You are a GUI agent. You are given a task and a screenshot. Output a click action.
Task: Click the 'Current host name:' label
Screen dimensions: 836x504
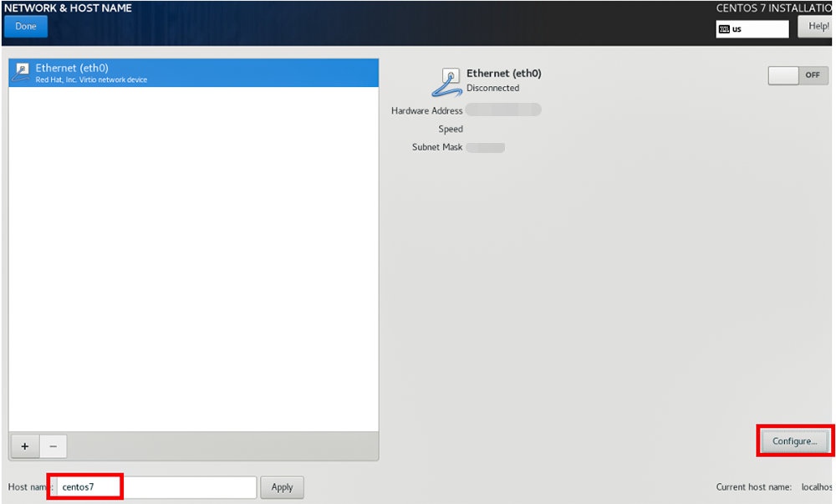[x=753, y=487]
